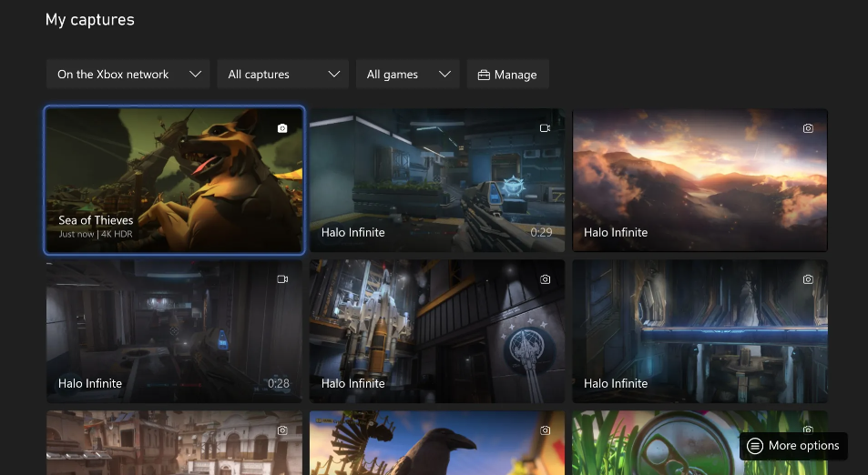This screenshot has width=868, height=475.
Task: Open Halo Infinite blue bridge structure screenshot
Action: pos(700,331)
